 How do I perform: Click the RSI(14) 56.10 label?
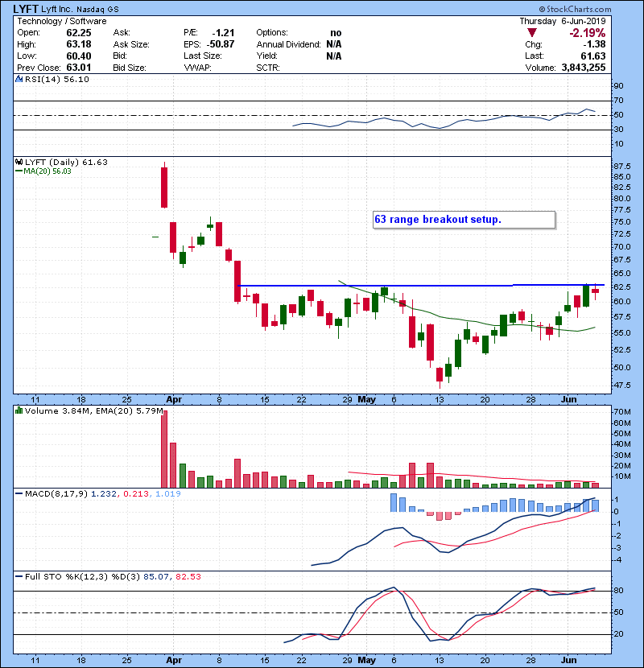coord(57,79)
